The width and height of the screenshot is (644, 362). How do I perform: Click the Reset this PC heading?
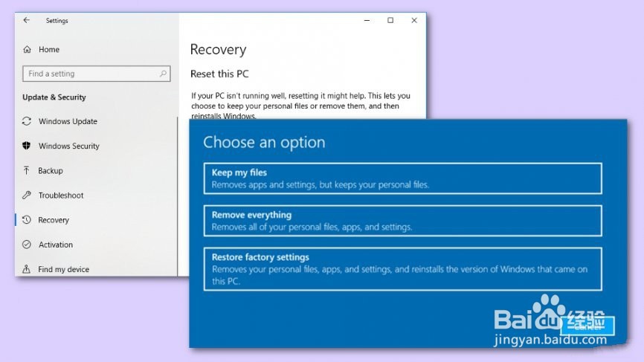(x=219, y=74)
